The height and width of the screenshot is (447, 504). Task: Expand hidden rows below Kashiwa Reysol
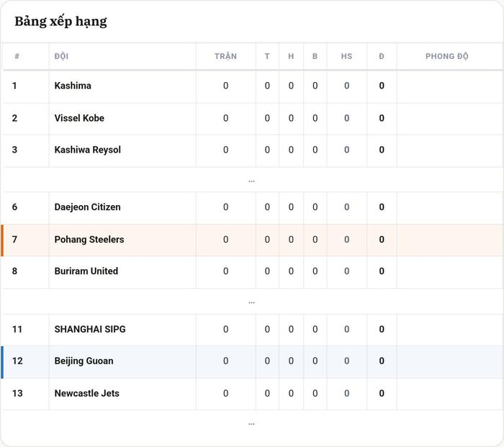tap(251, 180)
